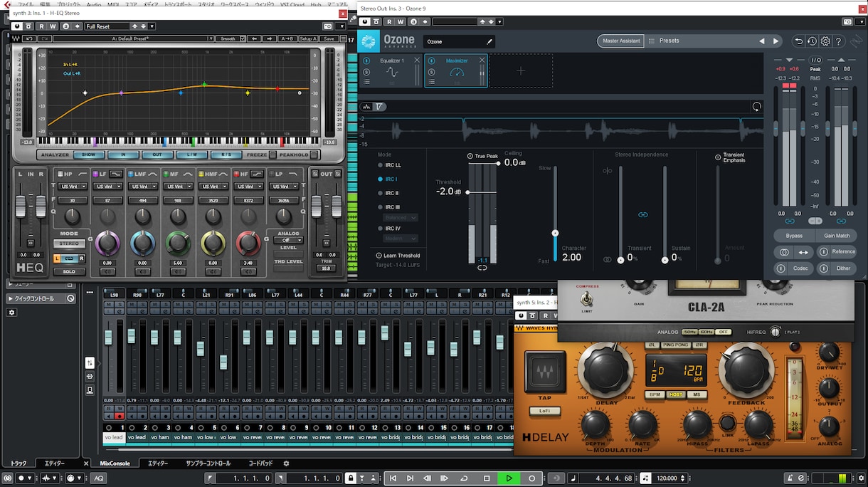
Task: Open Ozone help question mark
Action: pyautogui.click(x=839, y=41)
